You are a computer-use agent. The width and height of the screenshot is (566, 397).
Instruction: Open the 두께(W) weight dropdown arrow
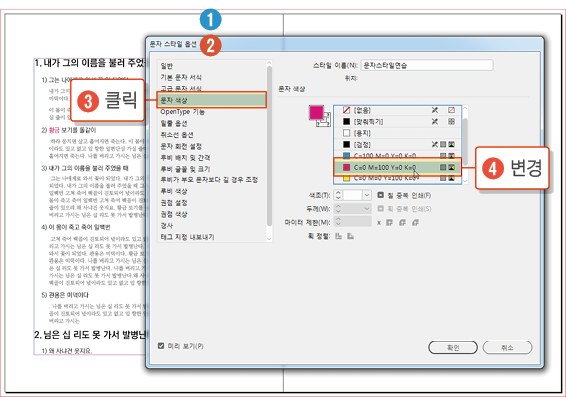point(366,209)
